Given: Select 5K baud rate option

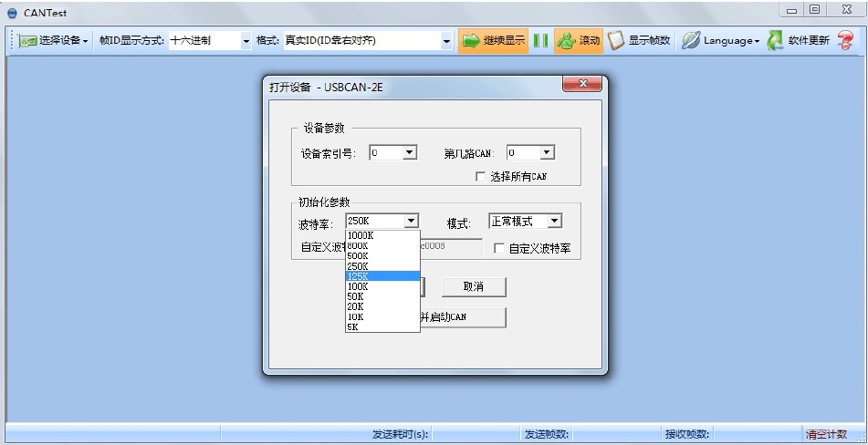Looking at the screenshot, I should 382,326.
